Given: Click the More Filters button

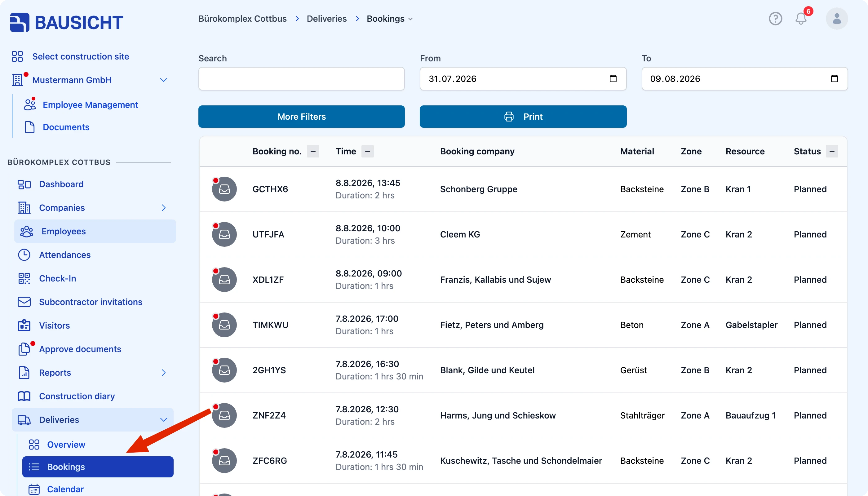Looking at the screenshot, I should (302, 117).
